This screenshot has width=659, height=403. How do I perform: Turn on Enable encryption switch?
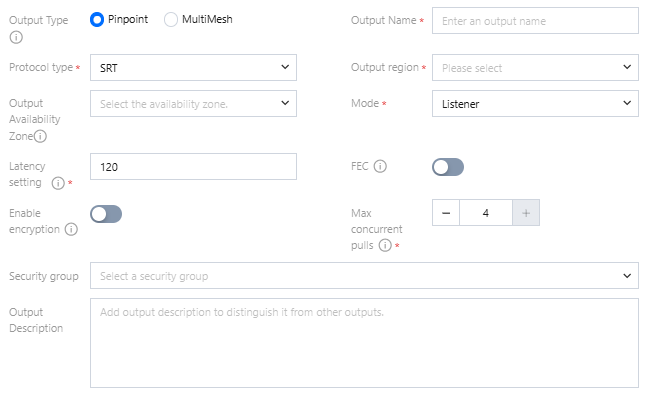[x=106, y=213]
